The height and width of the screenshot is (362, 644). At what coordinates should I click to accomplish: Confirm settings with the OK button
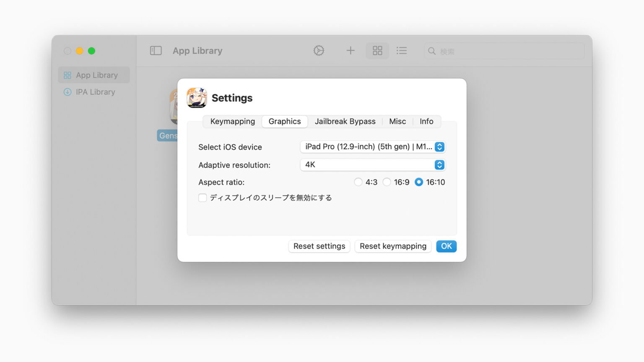pyautogui.click(x=446, y=246)
